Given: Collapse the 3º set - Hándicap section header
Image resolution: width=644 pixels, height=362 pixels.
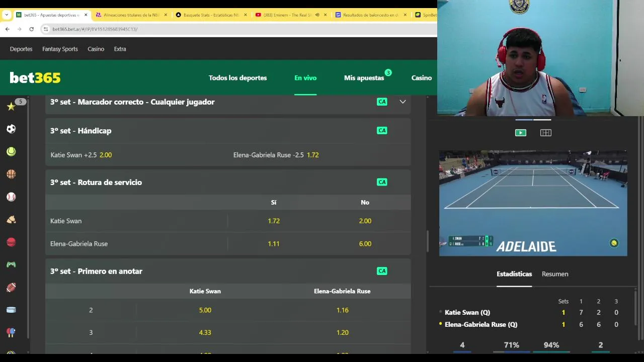Looking at the screenshot, I should click(228, 131).
